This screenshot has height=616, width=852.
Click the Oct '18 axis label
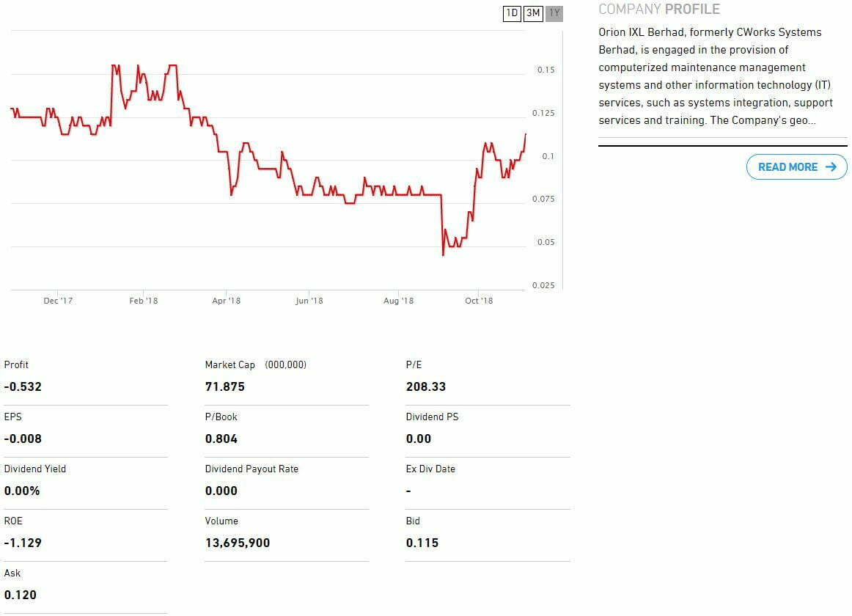coord(479,301)
